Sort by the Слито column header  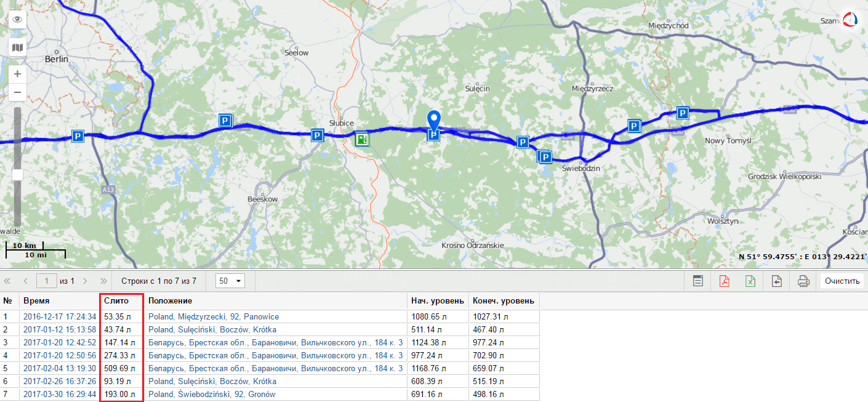click(117, 301)
